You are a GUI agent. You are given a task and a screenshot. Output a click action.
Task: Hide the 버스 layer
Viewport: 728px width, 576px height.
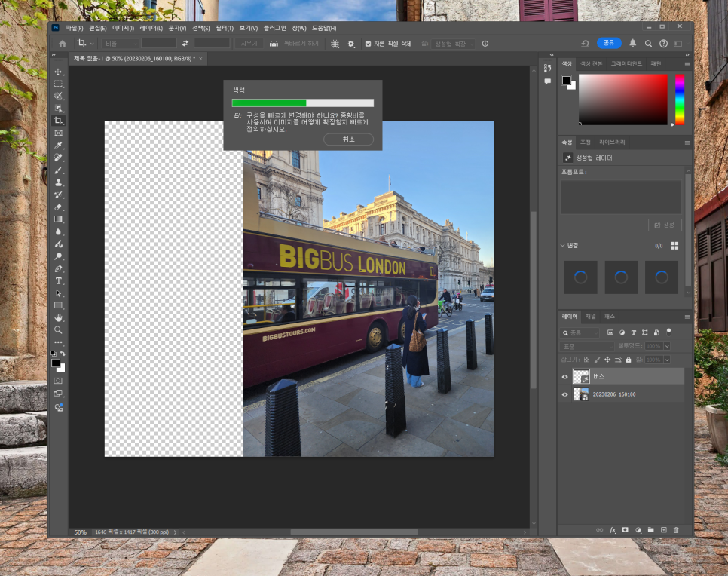click(565, 377)
